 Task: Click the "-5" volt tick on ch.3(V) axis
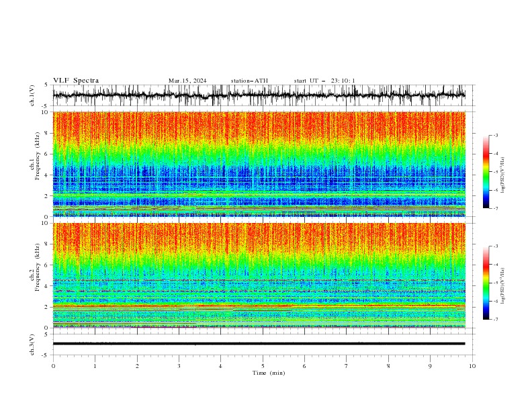tap(45, 355)
